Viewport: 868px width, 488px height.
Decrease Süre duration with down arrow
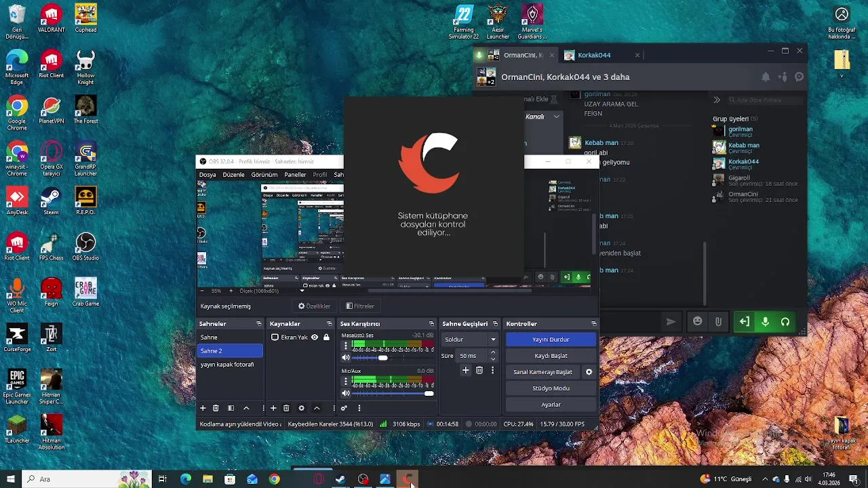[x=493, y=359]
